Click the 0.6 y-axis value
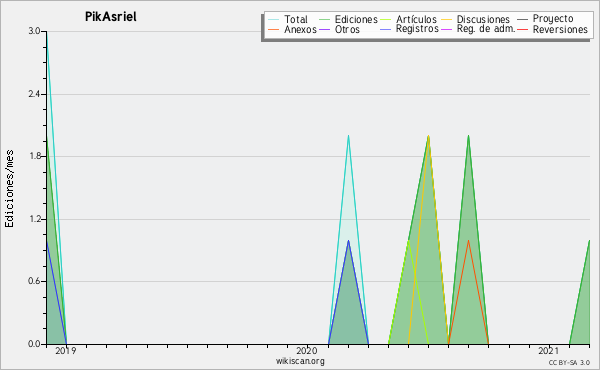The height and width of the screenshot is (370, 600). [34, 281]
